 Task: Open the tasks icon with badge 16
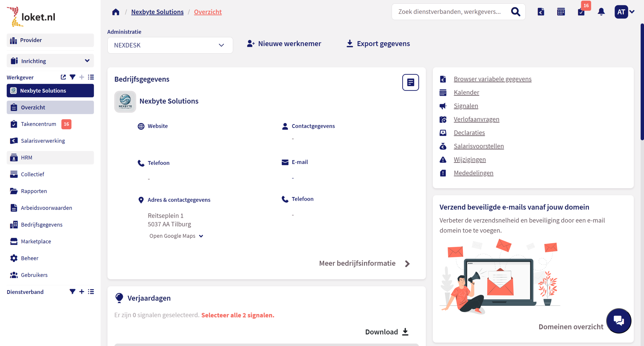581,12
